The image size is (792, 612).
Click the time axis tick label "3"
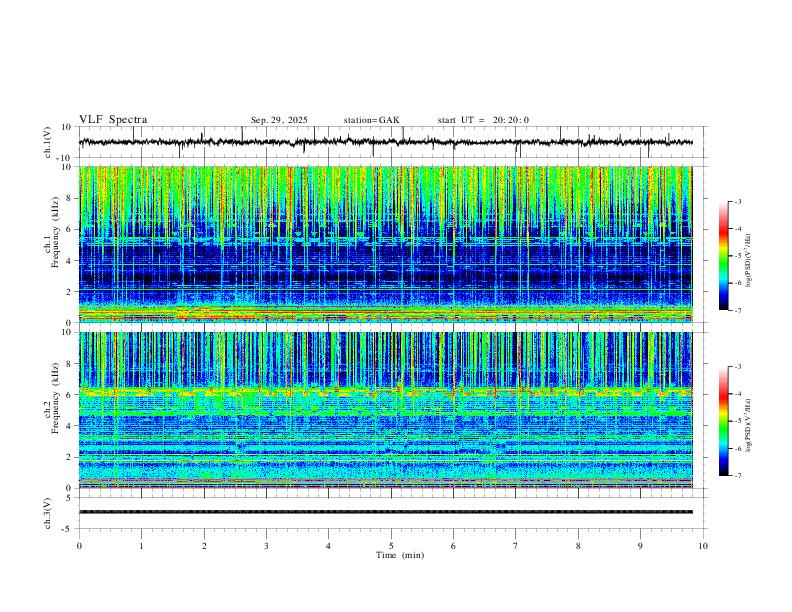click(x=266, y=546)
